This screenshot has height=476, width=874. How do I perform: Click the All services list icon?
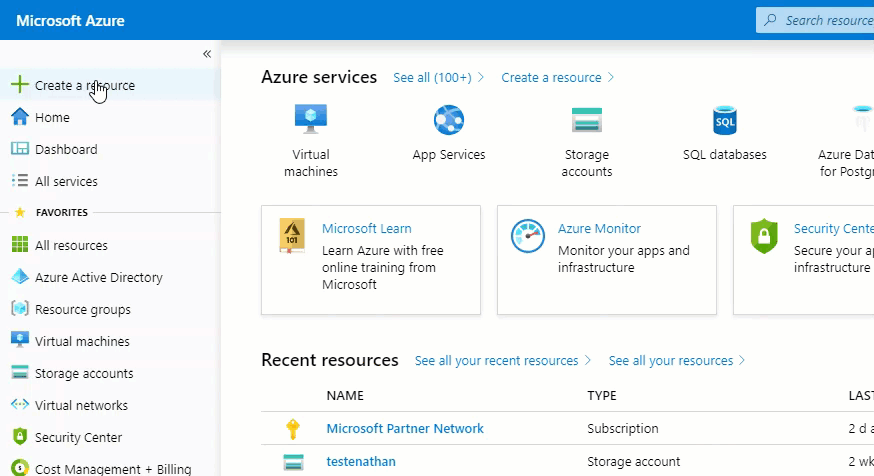(20, 181)
